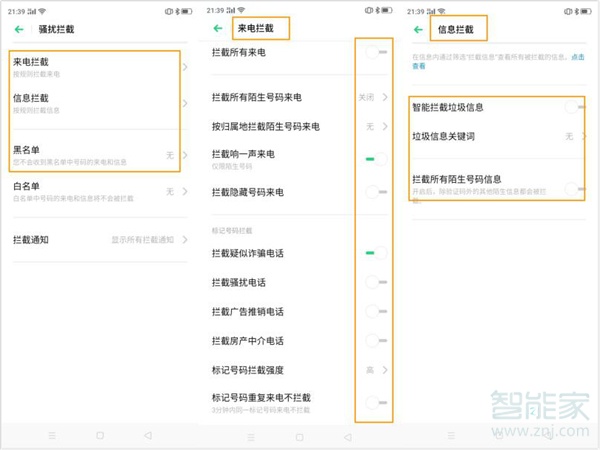Tap back arrow beside 信息拦截 title
The image size is (600, 450).
(419, 29)
